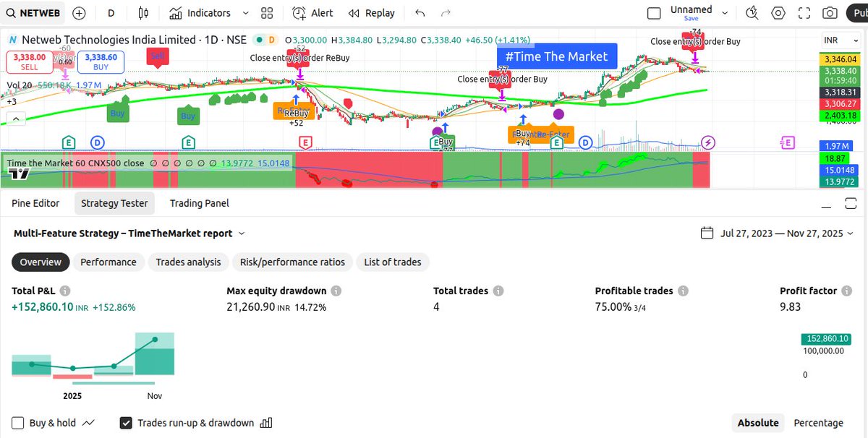
Task: Click the red Sell signal marker
Action: (157, 56)
